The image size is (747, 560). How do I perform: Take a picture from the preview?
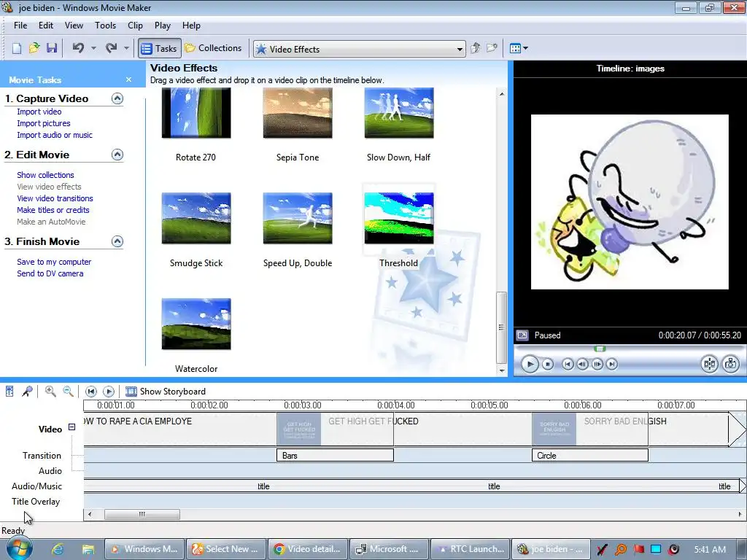click(x=730, y=365)
